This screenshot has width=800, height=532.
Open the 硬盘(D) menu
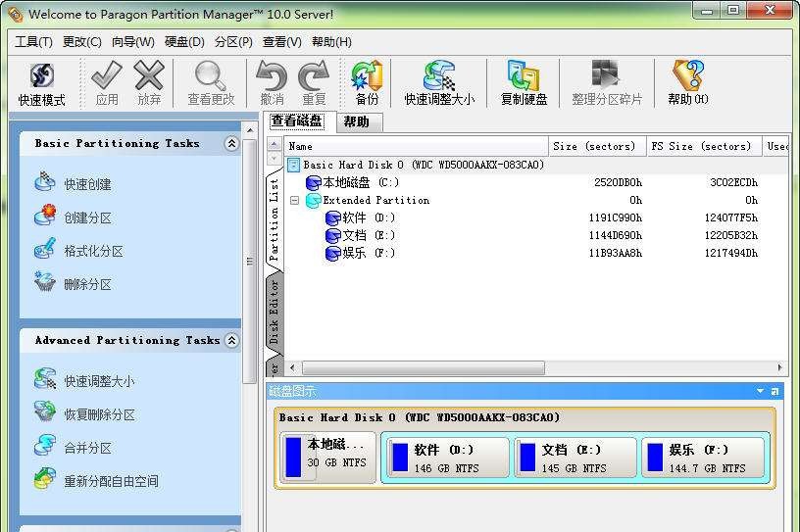184,42
